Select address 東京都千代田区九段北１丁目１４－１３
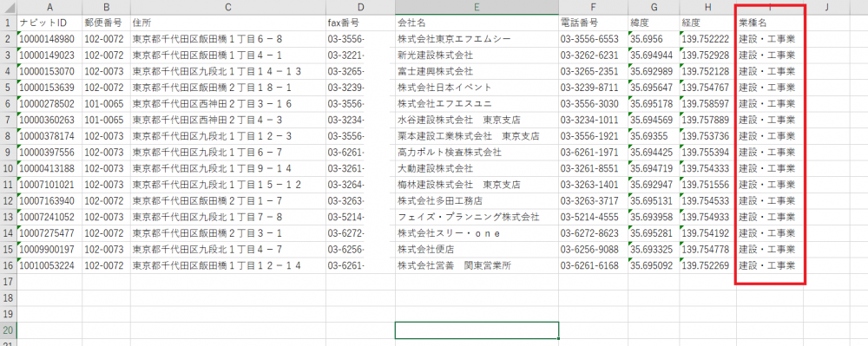The height and width of the screenshot is (346, 868). click(x=228, y=71)
